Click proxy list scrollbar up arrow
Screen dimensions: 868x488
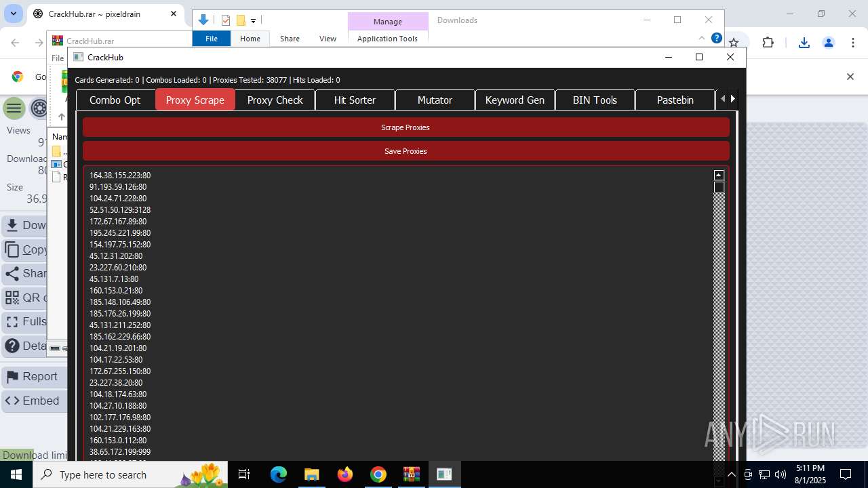[719, 175]
